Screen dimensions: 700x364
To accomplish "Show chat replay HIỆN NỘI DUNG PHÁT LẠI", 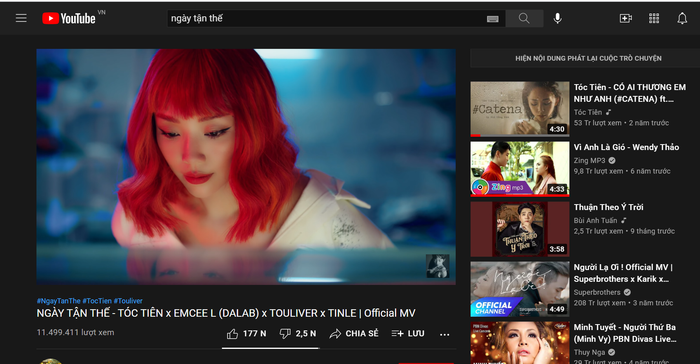I will click(x=588, y=58).
